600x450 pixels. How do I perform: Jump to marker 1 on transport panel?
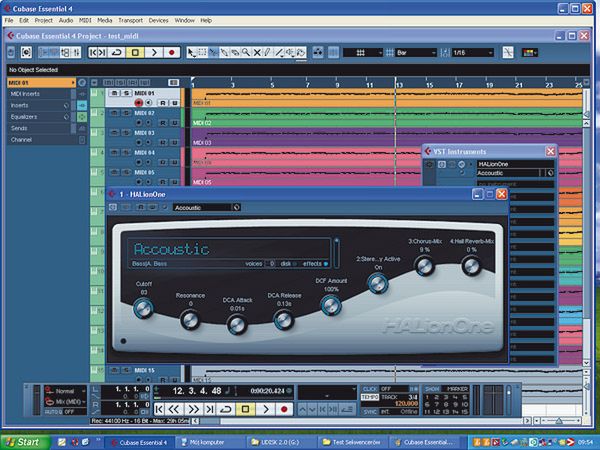click(x=427, y=397)
